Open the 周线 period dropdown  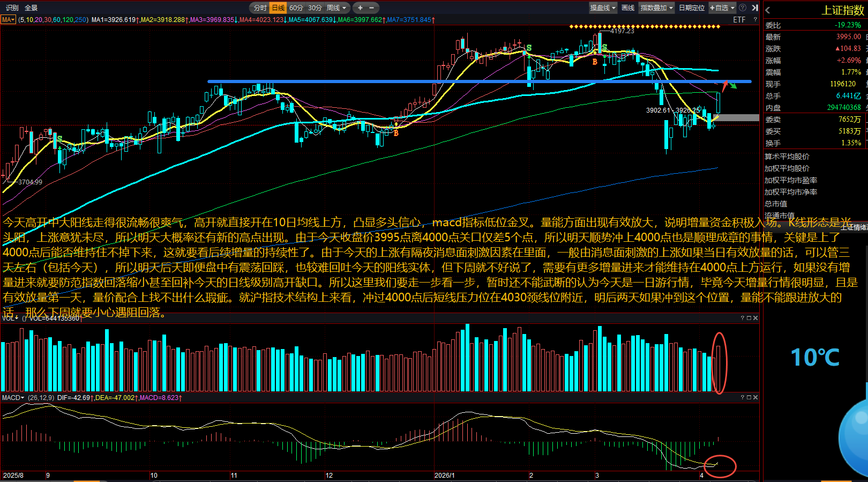coord(336,8)
